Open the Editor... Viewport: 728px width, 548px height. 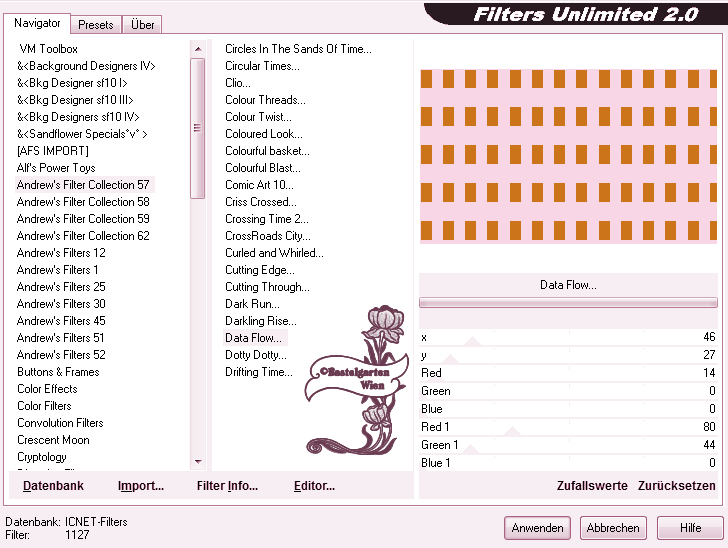tap(314, 486)
